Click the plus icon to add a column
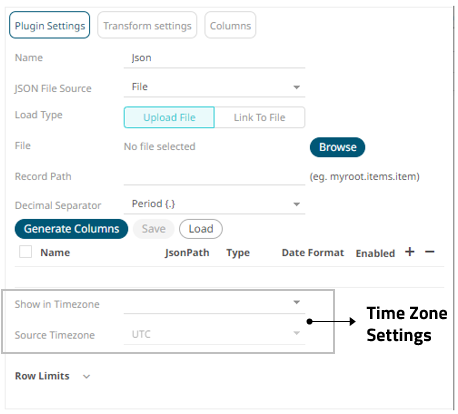458x414 pixels. coord(410,252)
